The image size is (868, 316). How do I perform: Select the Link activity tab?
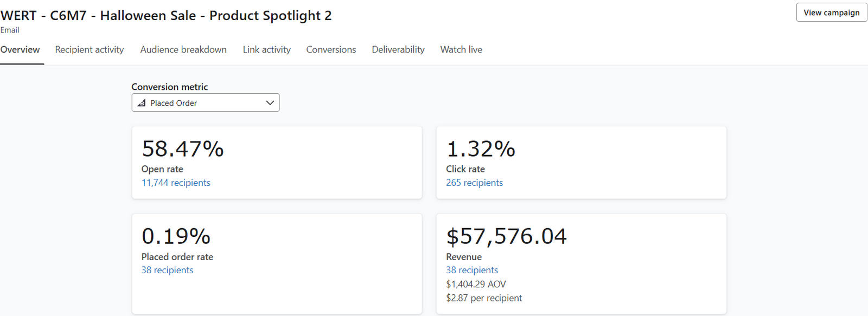[x=266, y=50]
